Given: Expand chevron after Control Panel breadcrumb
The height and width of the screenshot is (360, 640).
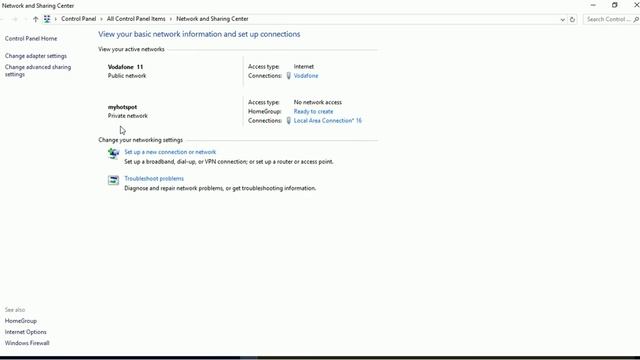Looking at the screenshot, I should tap(101, 19).
